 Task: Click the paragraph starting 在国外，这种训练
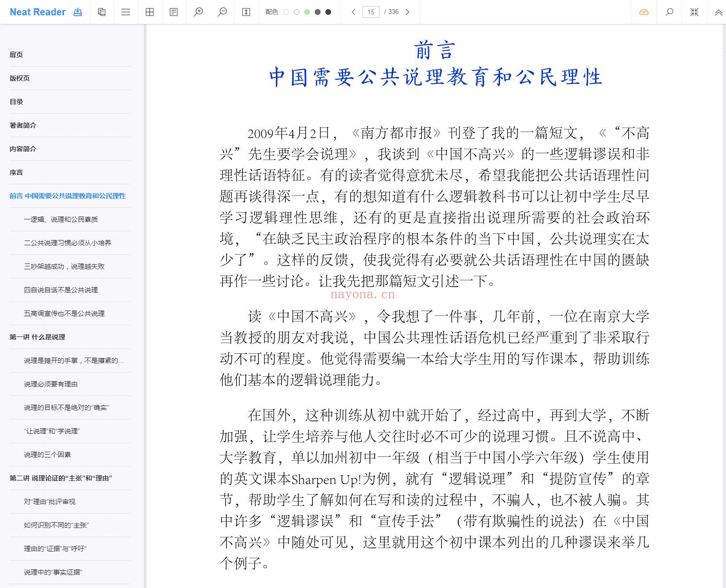click(x=435, y=489)
